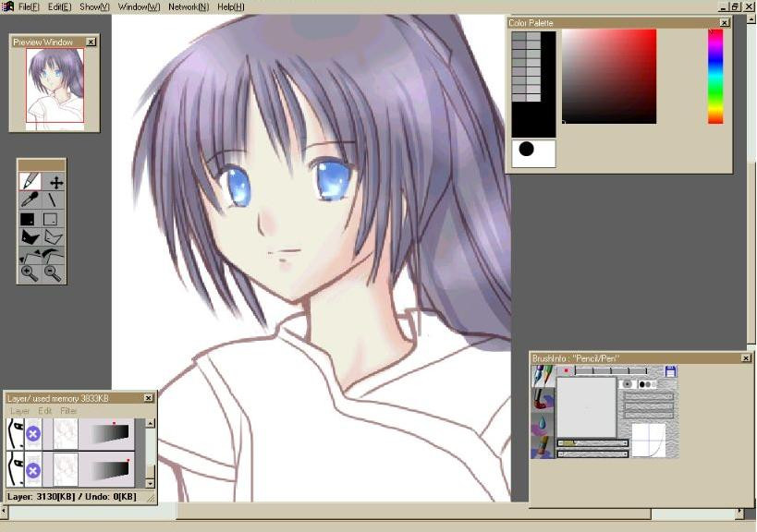
Task: Open the Edit menu in the menu bar
Action: coord(59,6)
